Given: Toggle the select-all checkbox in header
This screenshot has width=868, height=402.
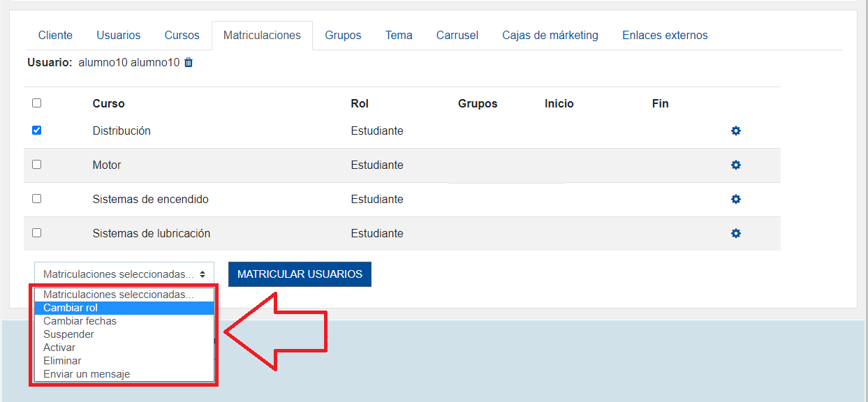Looking at the screenshot, I should pyautogui.click(x=37, y=103).
